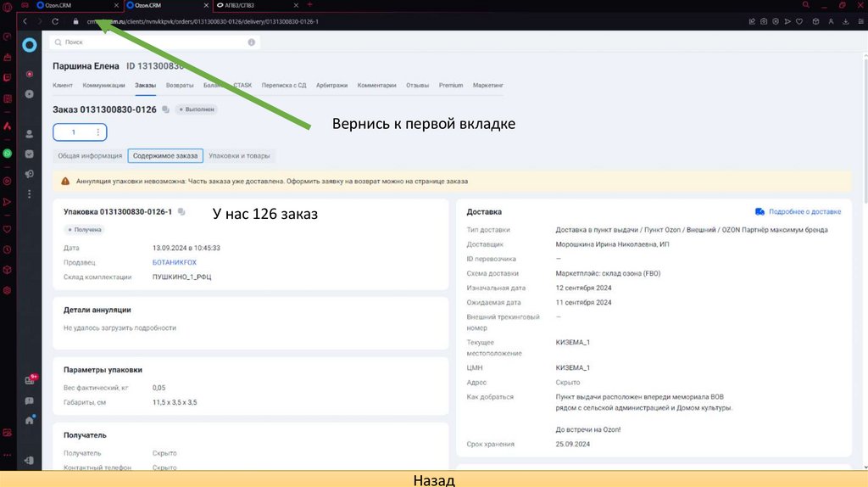Open the Арбитражи tab
The image size is (868, 487).
(331, 86)
